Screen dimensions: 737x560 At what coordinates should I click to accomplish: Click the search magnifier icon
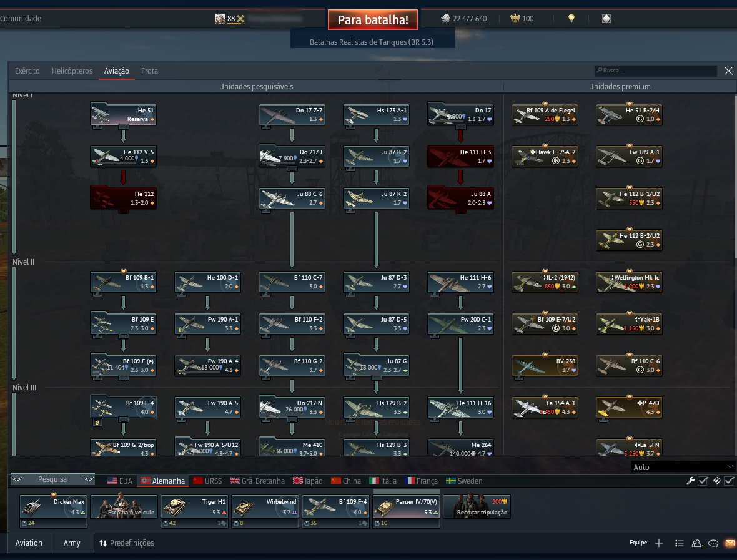600,71
